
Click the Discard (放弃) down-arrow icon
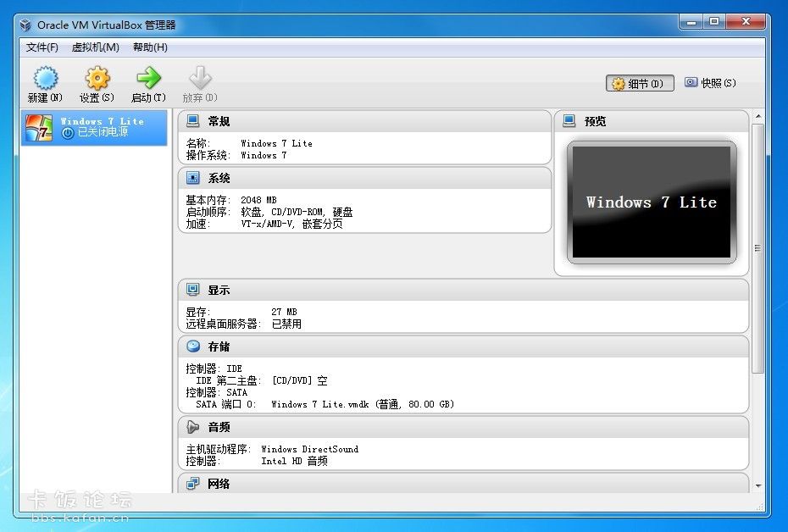click(200, 80)
